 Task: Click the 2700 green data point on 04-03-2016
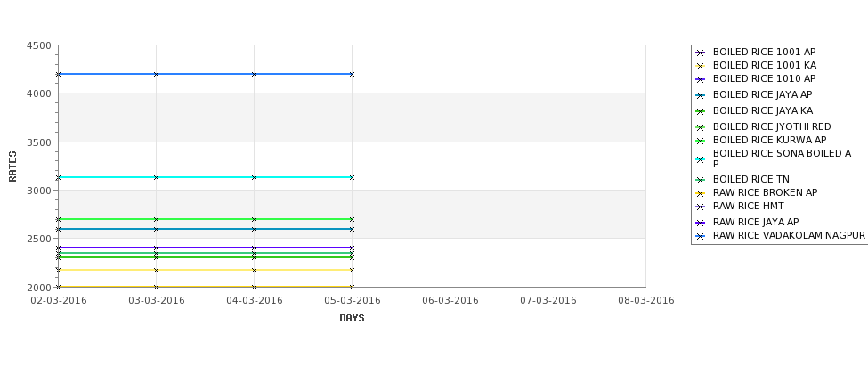[x=254, y=220]
